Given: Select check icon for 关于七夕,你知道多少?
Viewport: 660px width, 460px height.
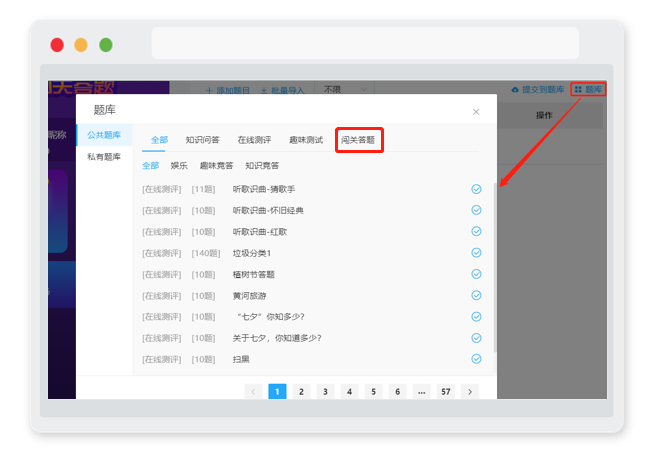Looking at the screenshot, I should pos(476,338).
